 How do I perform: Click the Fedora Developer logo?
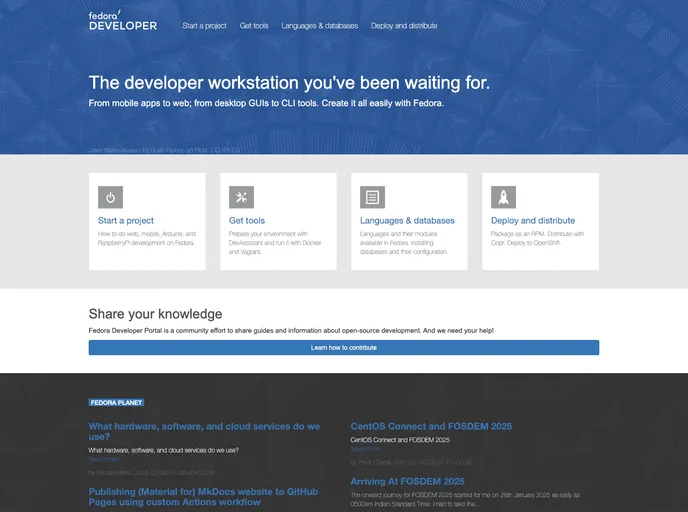pyautogui.click(x=122, y=21)
